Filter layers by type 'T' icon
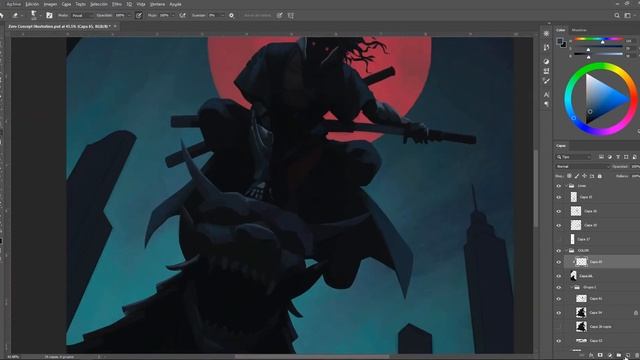This screenshot has height=360, width=640. [x=618, y=157]
